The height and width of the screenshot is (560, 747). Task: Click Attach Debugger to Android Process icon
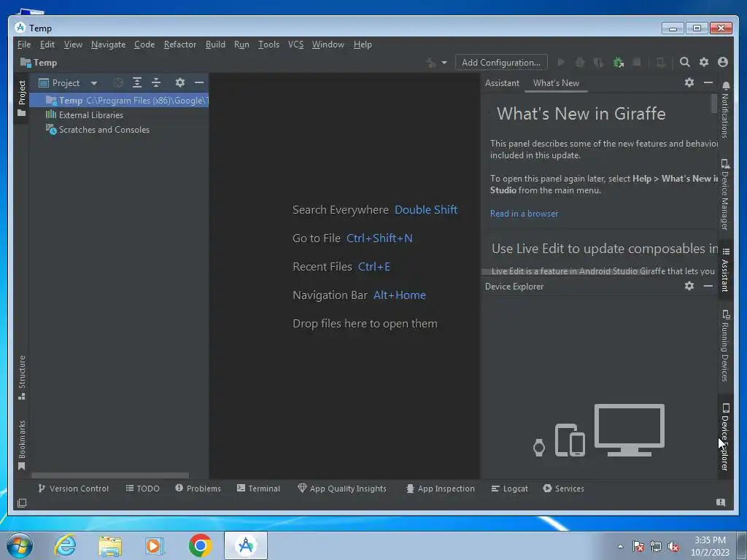619,63
